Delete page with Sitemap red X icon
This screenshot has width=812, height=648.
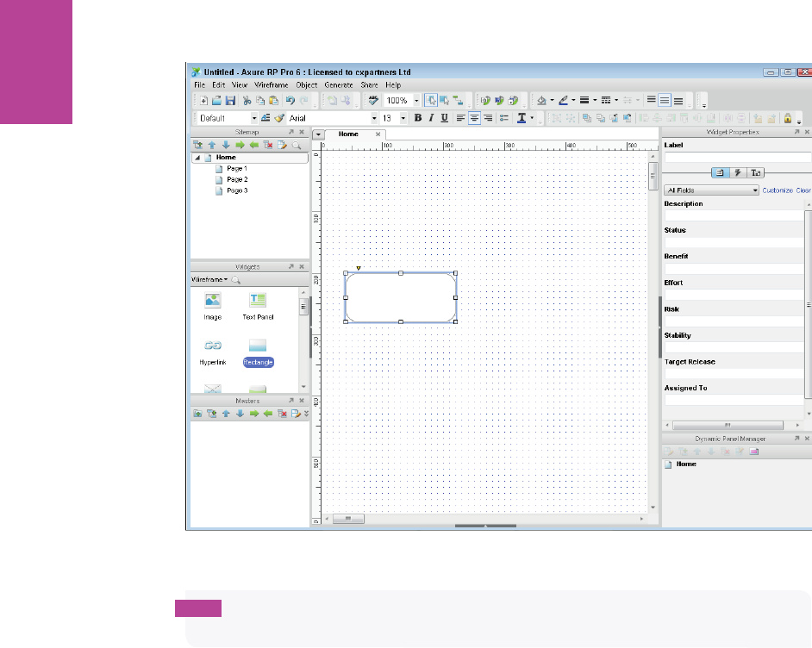268,145
